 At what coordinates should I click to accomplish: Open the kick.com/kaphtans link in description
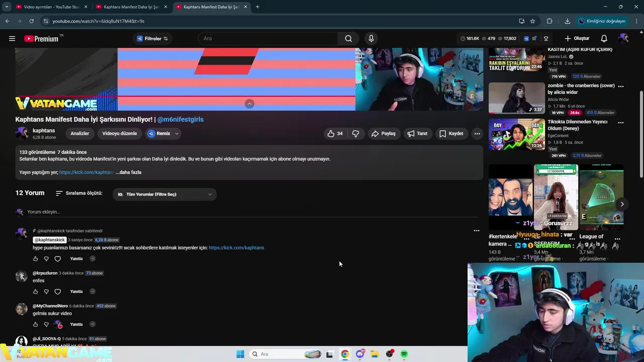tap(87, 172)
